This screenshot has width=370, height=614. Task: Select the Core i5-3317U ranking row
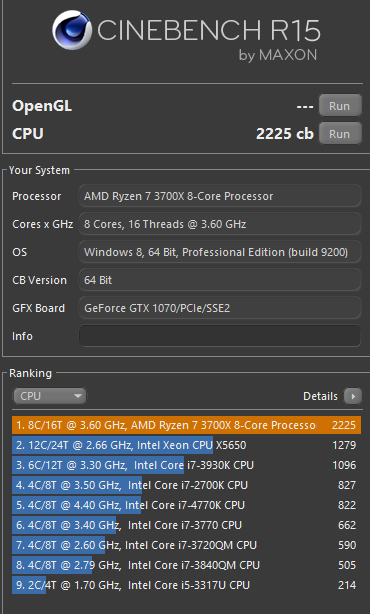(x=186, y=585)
